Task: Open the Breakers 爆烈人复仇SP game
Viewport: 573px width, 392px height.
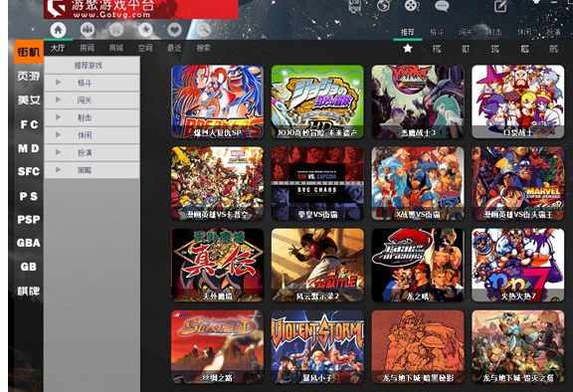Action: [x=217, y=101]
